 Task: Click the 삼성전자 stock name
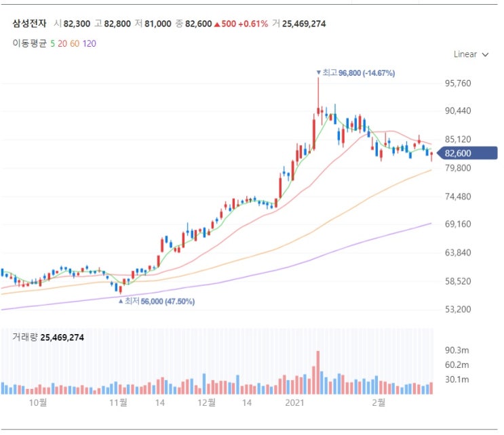click(30, 24)
